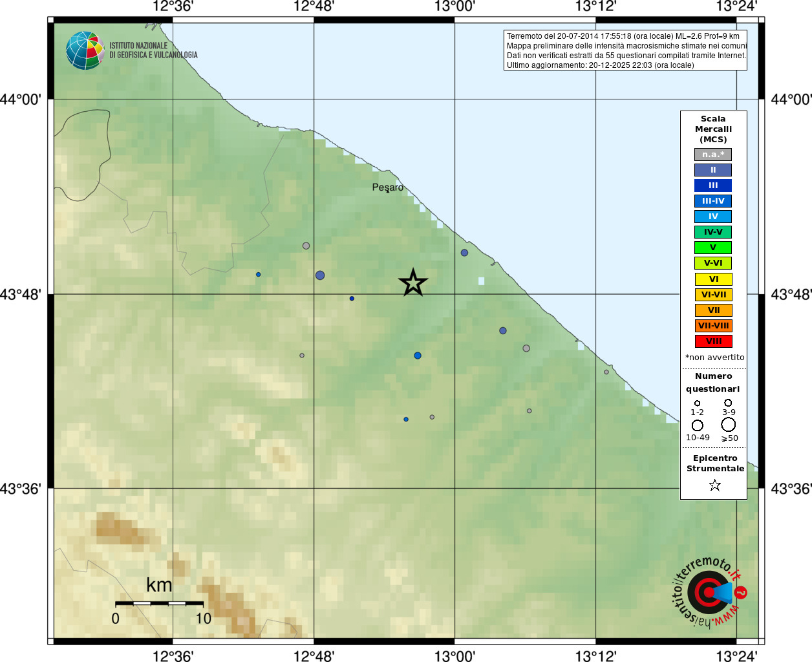Click the III-IV intensity legend swatch
The width and height of the screenshot is (812, 662).
[713, 201]
